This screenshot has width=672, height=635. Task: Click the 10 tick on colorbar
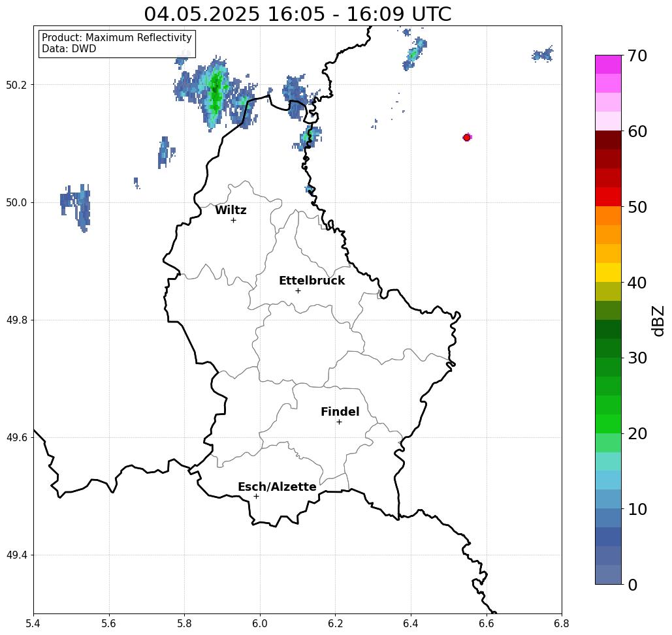[x=637, y=509]
